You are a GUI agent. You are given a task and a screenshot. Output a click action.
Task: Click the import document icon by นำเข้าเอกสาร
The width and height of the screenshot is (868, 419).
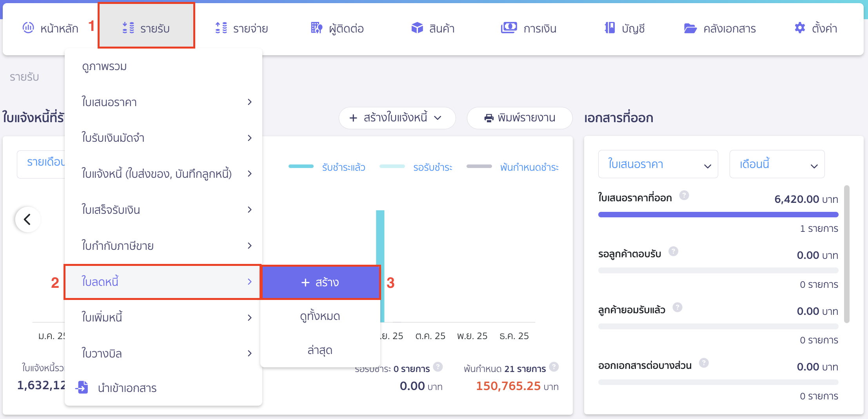point(82,387)
